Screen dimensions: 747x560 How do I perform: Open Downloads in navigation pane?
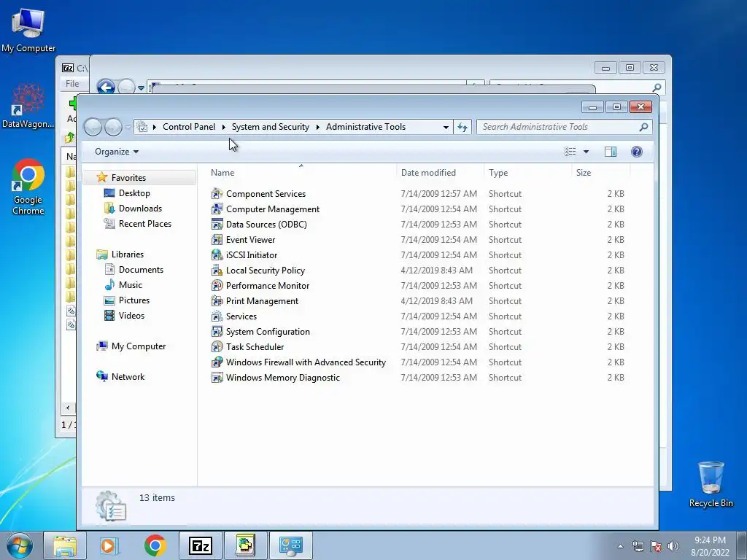pos(140,208)
